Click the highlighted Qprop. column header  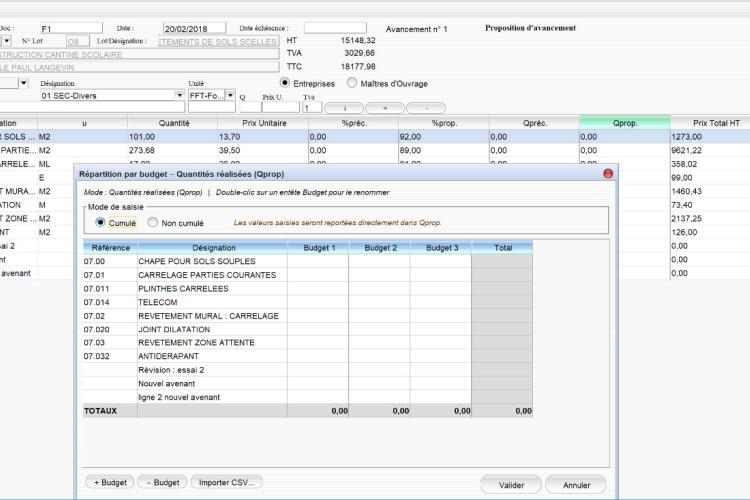coord(625,123)
